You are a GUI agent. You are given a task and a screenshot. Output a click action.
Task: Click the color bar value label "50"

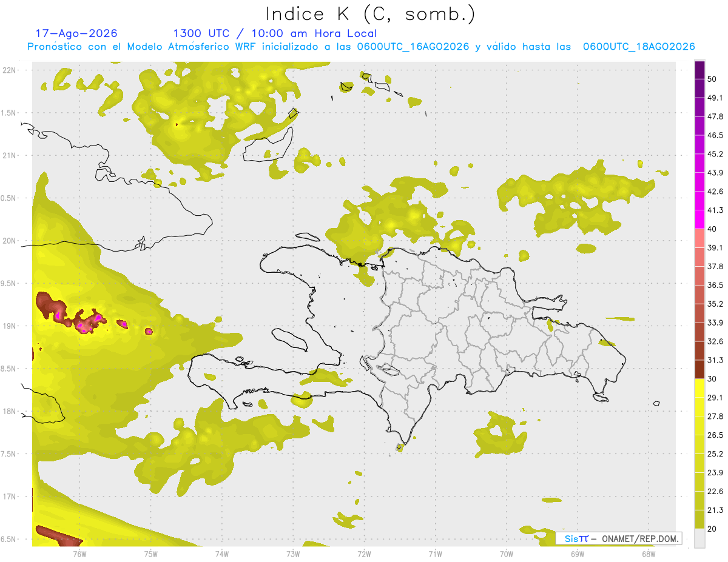712,79
